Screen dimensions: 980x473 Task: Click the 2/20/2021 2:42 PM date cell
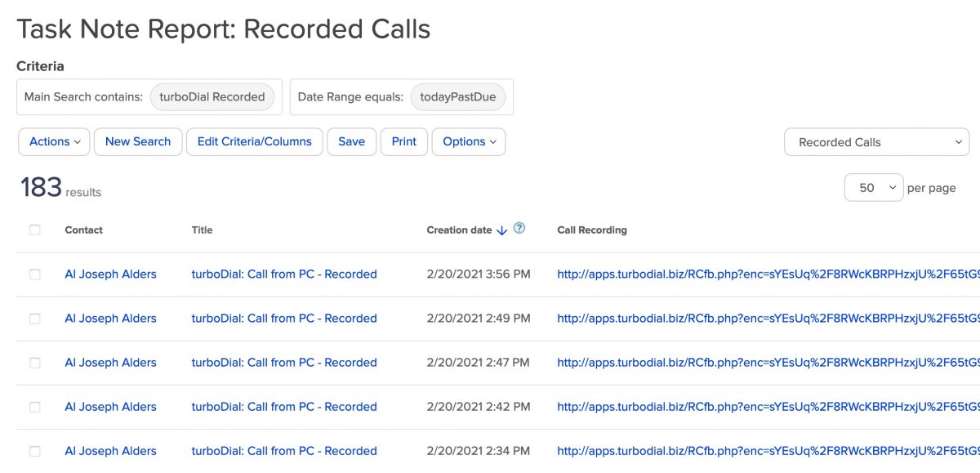pos(479,407)
